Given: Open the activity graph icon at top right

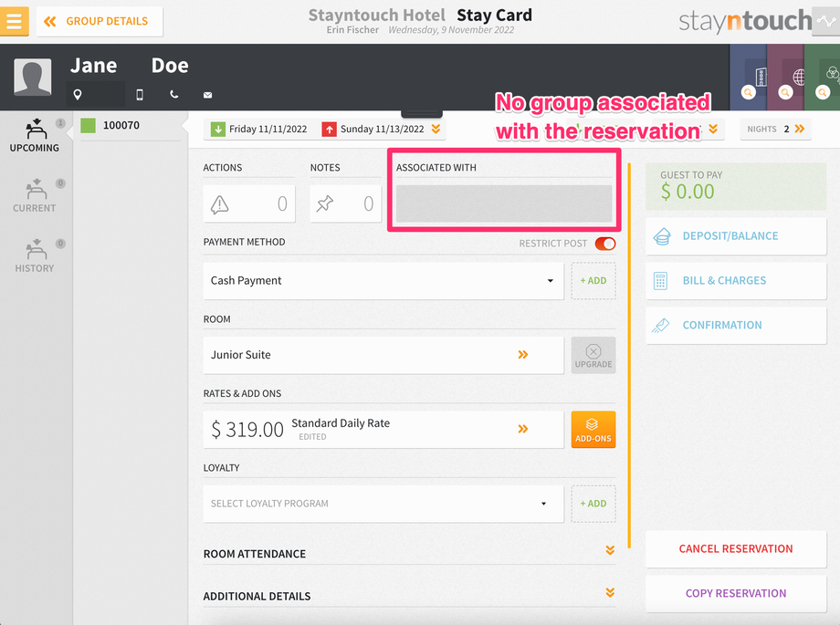Looking at the screenshot, I should (825, 21).
